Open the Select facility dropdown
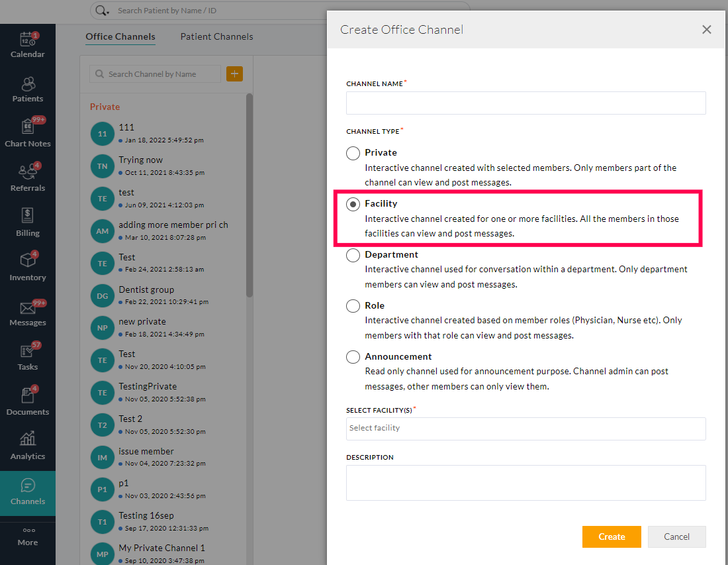This screenshot has height=565, width=728. tap(525, 429)
